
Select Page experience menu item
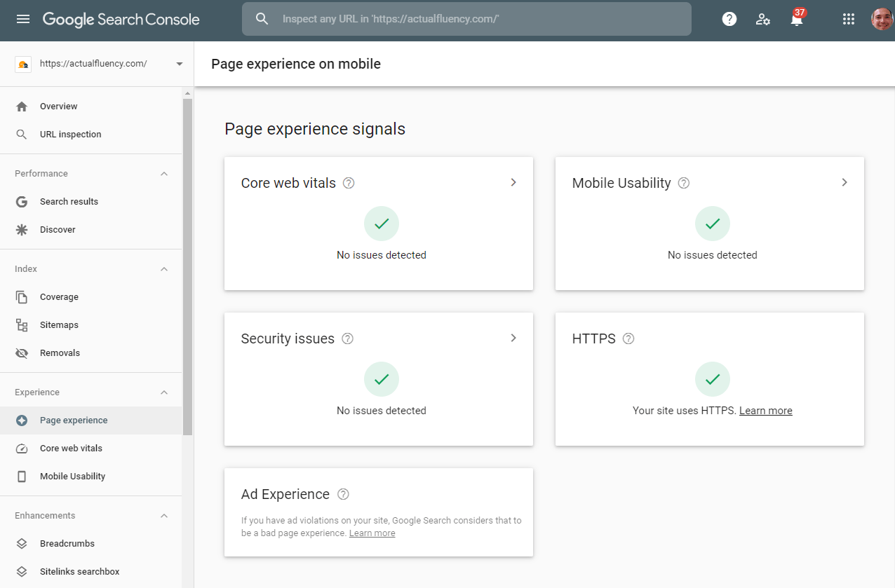click(91, 421)
